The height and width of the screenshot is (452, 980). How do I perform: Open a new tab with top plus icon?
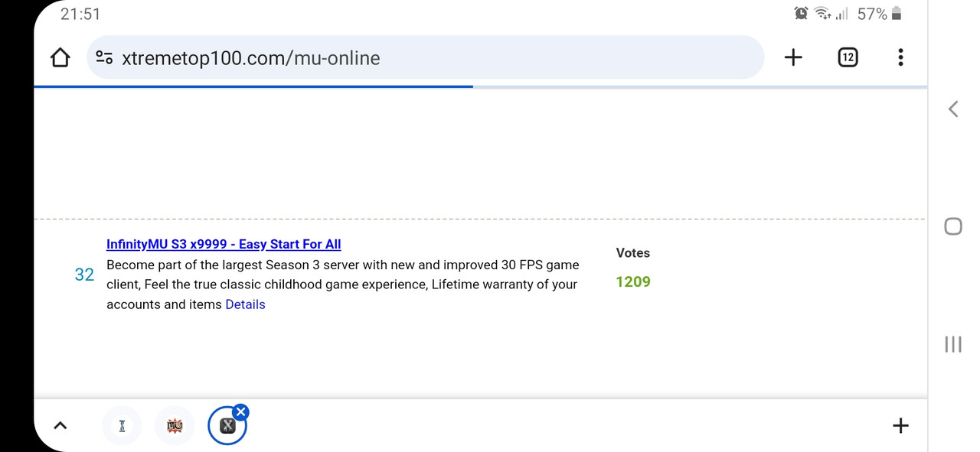[x=793, y=57]
